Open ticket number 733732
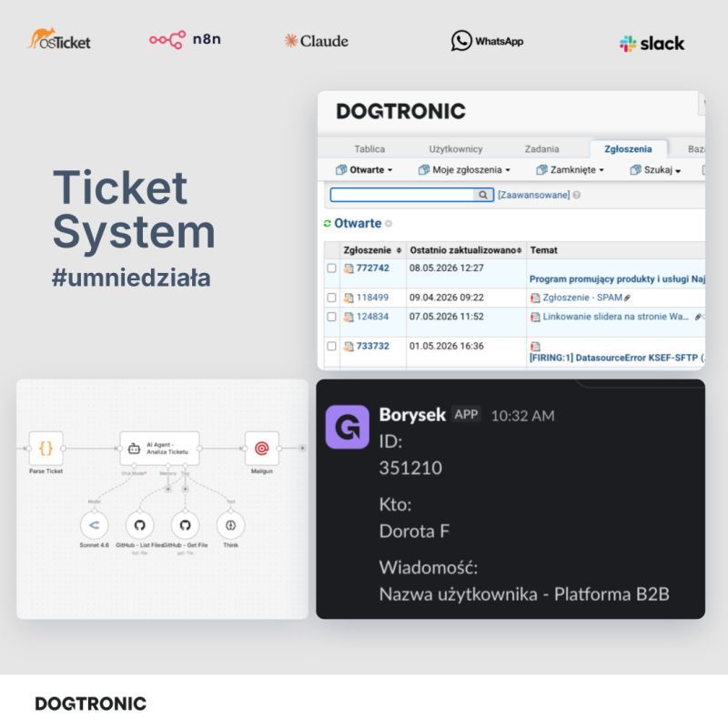This screenshot has width=728, height=728. tap(373, 347)
